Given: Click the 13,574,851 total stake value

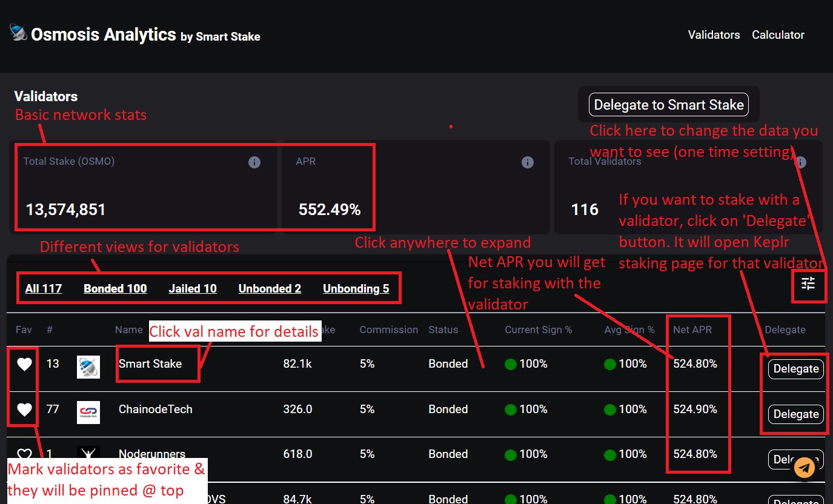Looking at the screenshot, I should pyautogui.click(x=65, y=210).
